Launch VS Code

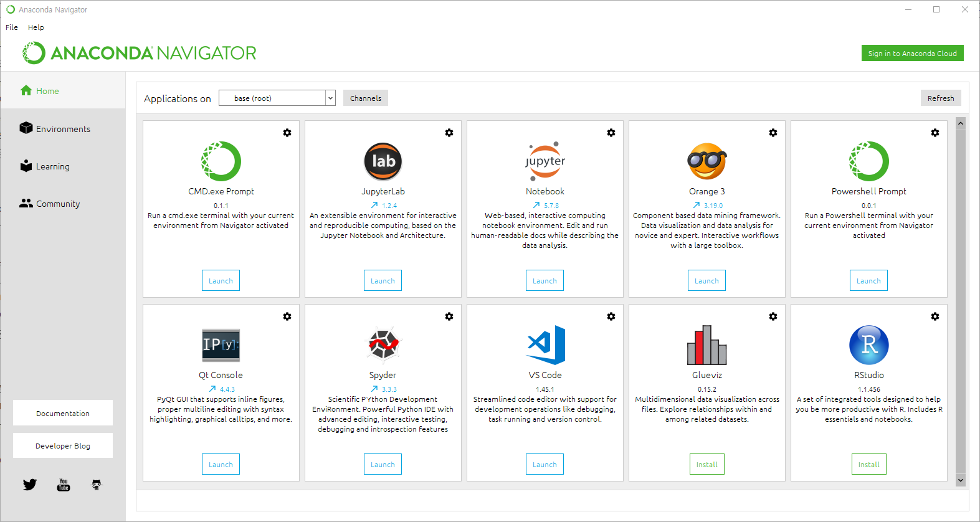coord(545,464)
